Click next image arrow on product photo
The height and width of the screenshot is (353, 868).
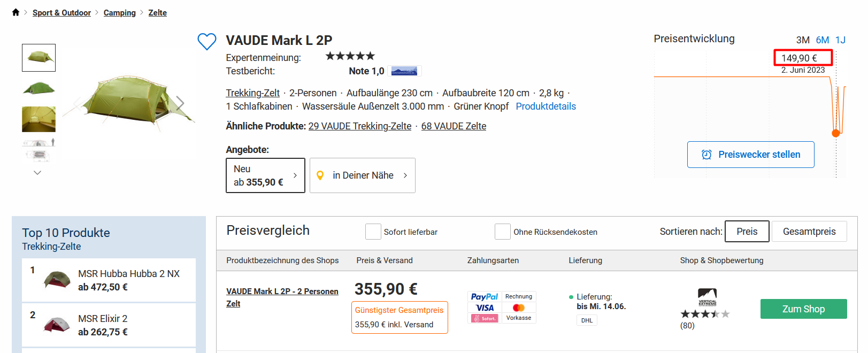click(x=180, y=103)
